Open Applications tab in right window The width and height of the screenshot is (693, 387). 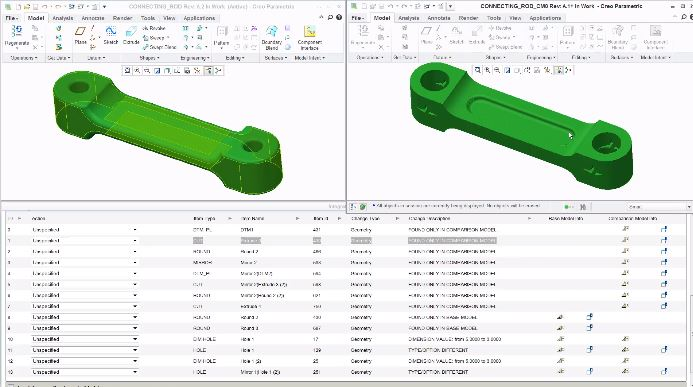pyautogui.click(x=545, y=18)
